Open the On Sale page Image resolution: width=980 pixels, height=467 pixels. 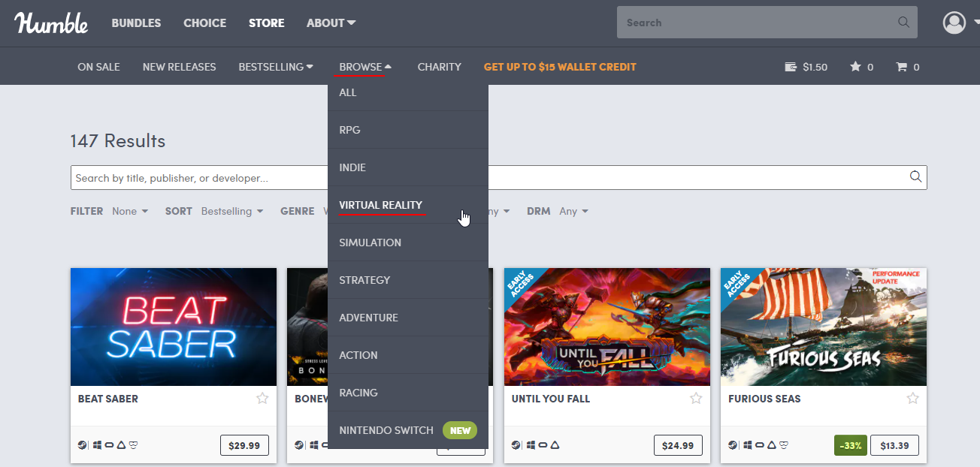pyautogui.click(x=98, y=67)
